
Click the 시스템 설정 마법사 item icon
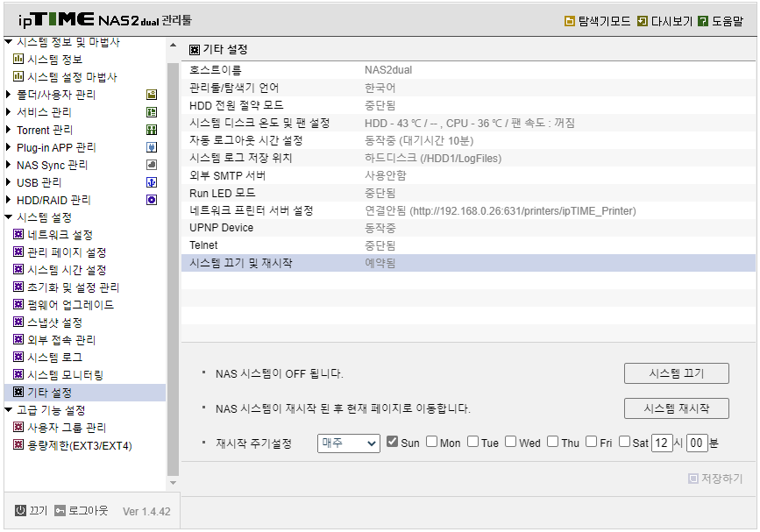click(18, 76)
